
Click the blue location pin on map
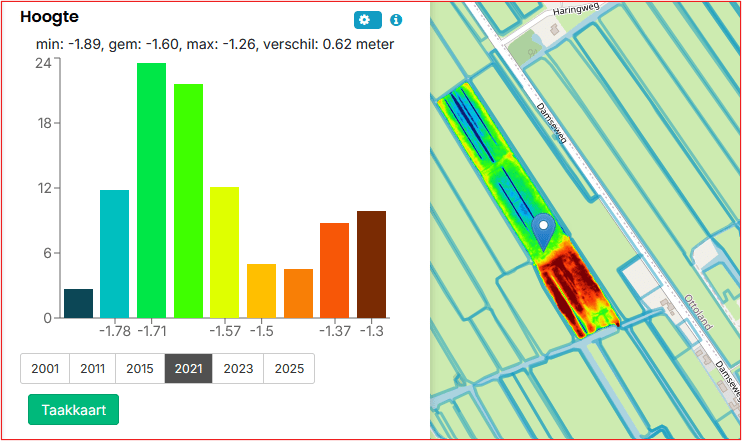coord(544,232)
